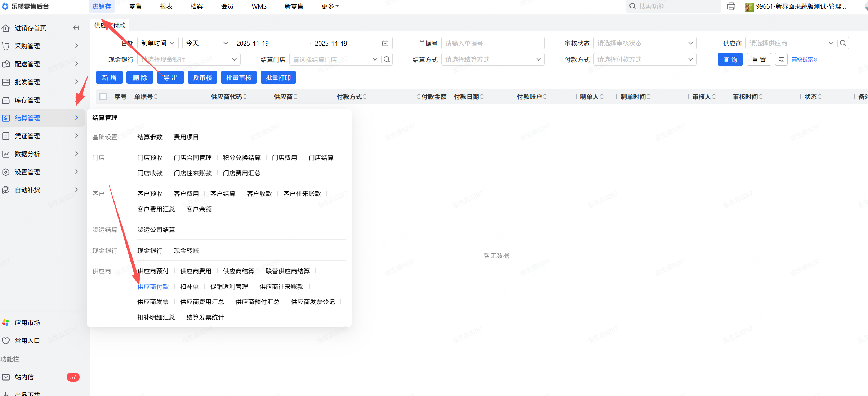Click the calendar icon in date range

pyautogui.click(x=385, y=43)
